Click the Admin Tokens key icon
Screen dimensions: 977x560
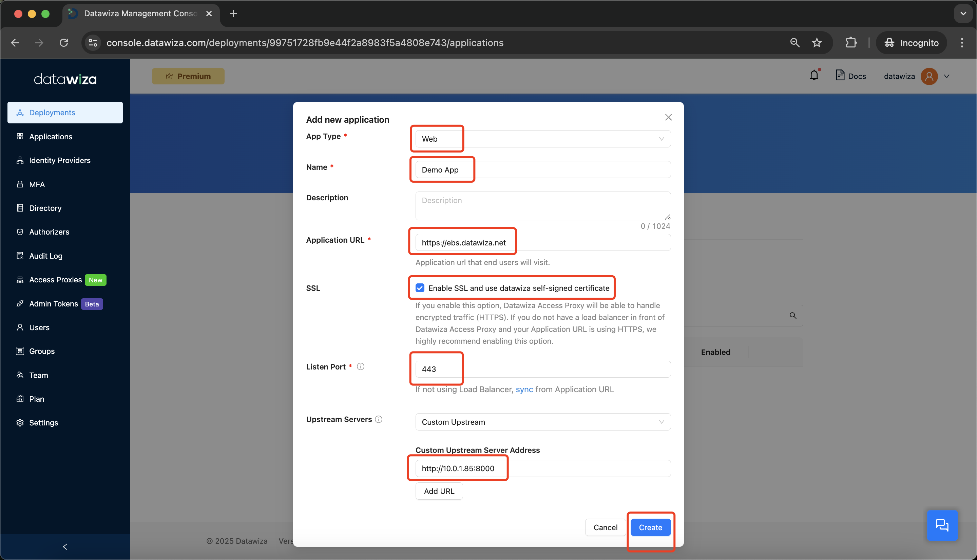[20, 303]
